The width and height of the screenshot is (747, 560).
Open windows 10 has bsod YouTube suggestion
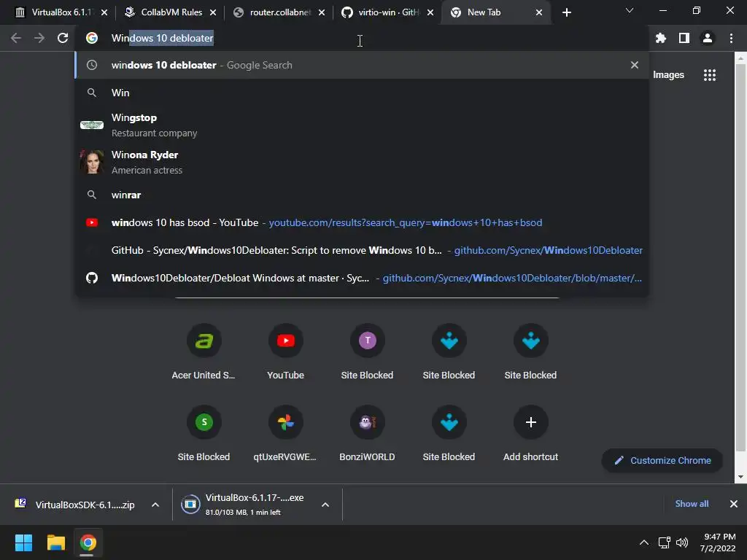click(362, 222)
